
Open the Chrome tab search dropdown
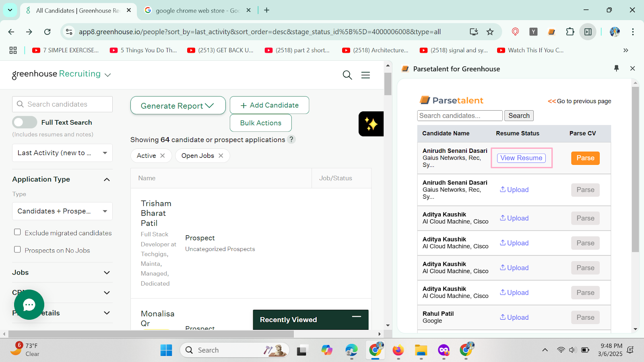[10, 10]
